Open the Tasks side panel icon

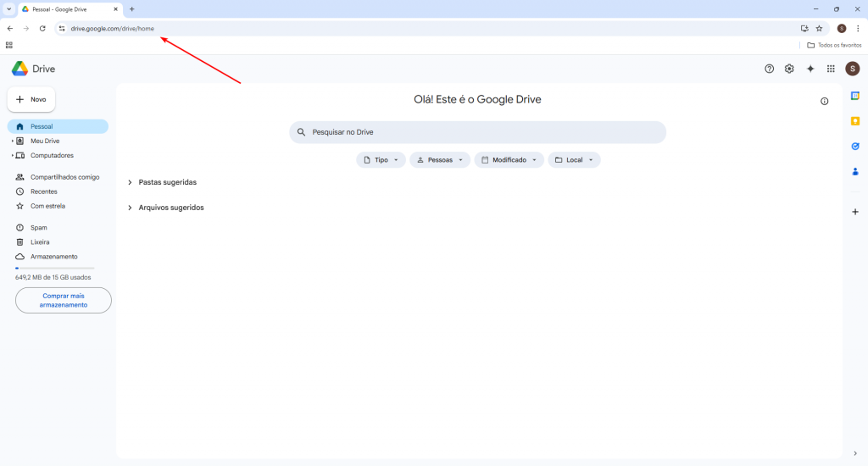(x=854, y=146)
